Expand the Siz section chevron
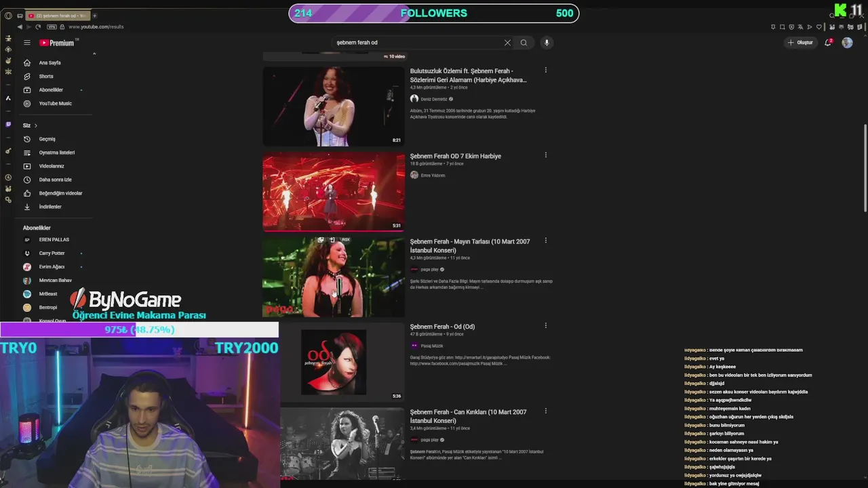Image resolution: width=868 pixels, height=488 pixels. click(35, 125)
